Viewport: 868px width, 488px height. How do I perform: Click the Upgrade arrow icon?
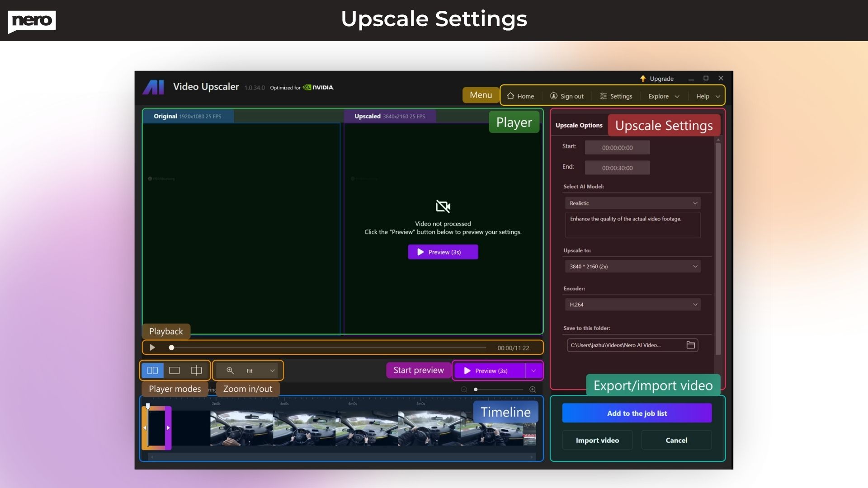(x=642, y=78)
